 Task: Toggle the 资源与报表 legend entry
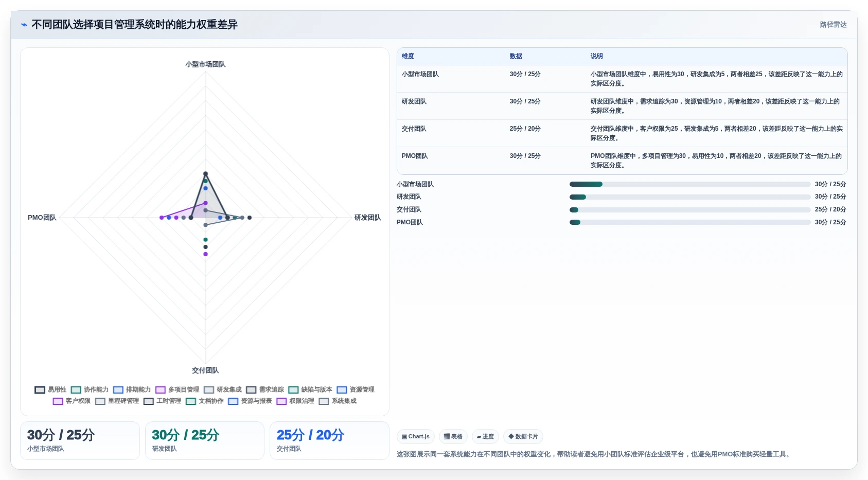tap(250, 401)
